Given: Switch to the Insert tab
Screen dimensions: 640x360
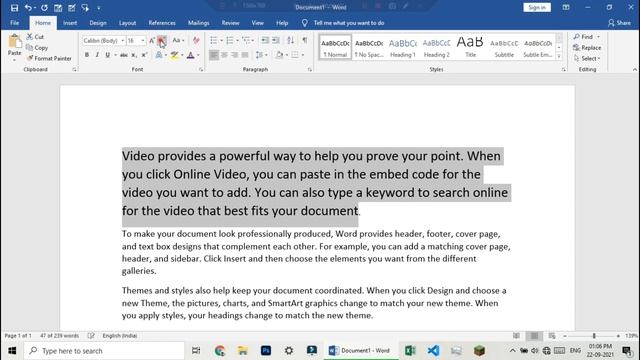Looking at the screenshot, I should (70, 23).
